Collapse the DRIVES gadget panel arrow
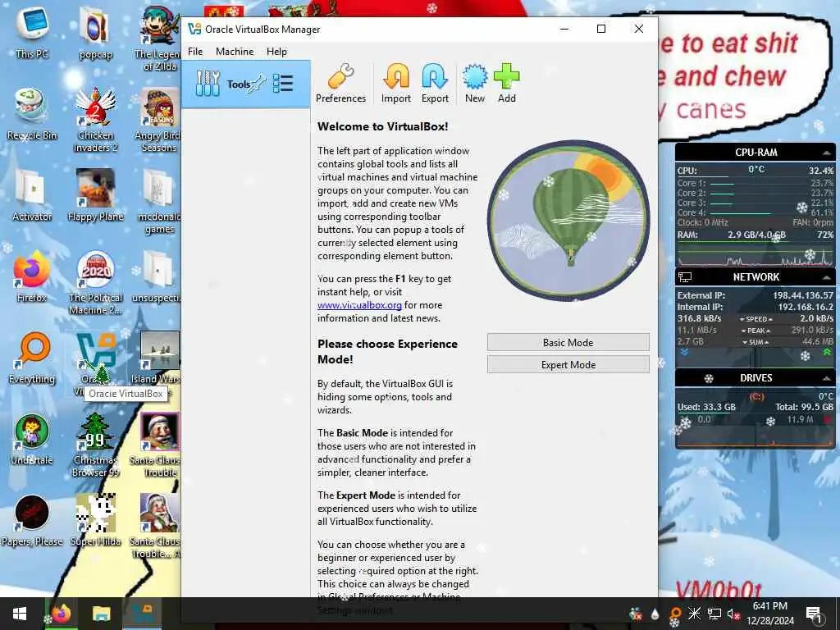The width and height of the screenshot is (840, 630). (x=827, y=378)
